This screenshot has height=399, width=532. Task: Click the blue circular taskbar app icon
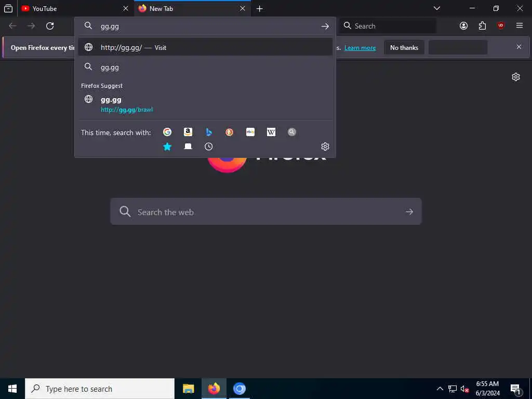click(x=240, y=389)
